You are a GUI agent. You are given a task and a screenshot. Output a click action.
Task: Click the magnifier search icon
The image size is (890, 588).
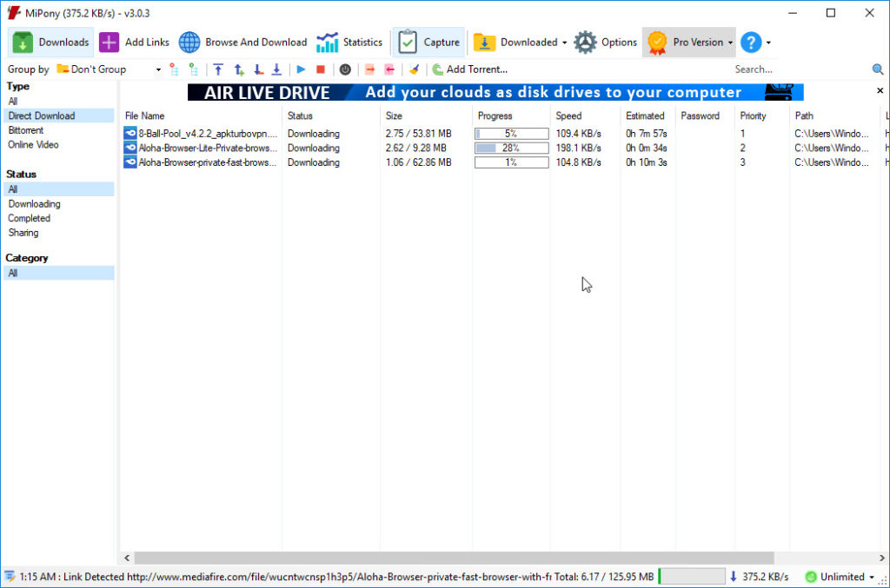[x=878, y=69]
